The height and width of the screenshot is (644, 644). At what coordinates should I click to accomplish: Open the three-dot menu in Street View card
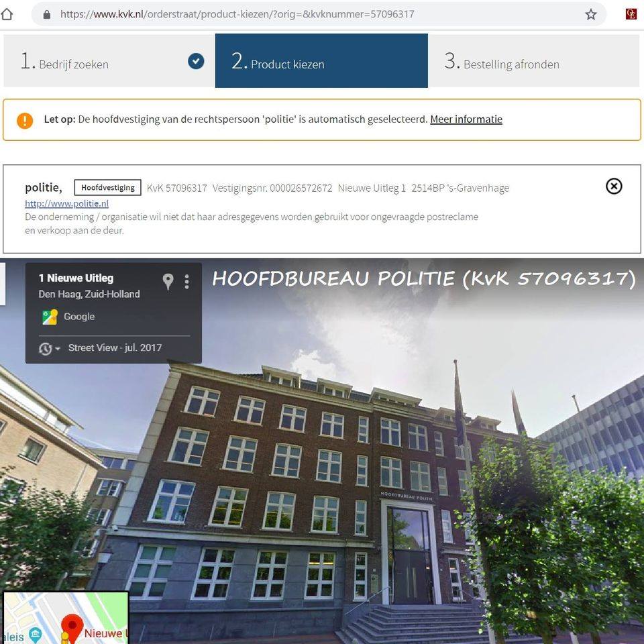tap(186, 282)
